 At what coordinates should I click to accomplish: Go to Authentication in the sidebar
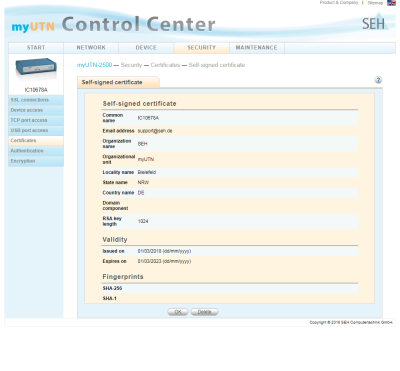click(x=36, y=151)
